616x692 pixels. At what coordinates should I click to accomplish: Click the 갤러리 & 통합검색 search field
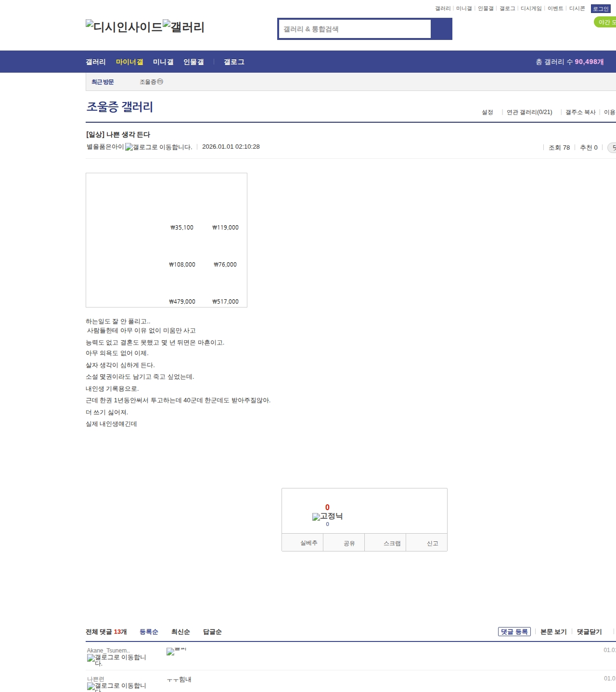click(355, 29)
